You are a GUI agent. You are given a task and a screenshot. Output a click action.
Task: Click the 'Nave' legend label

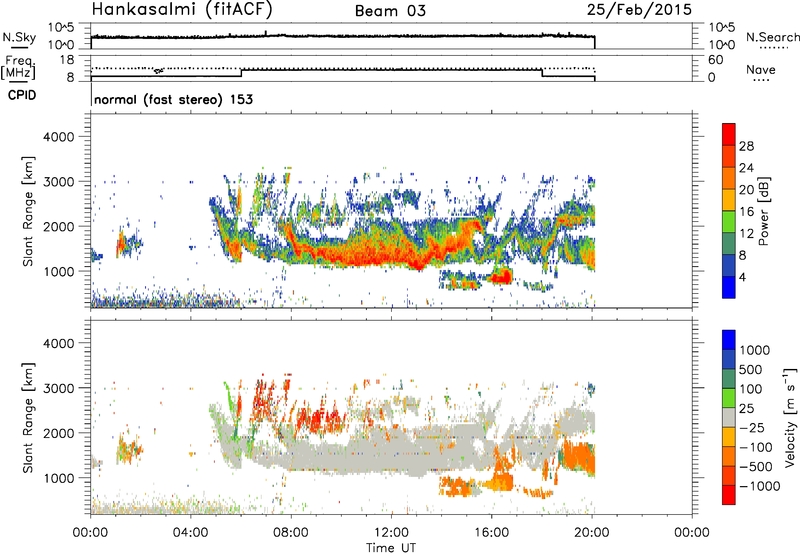[x=761, y=70]
